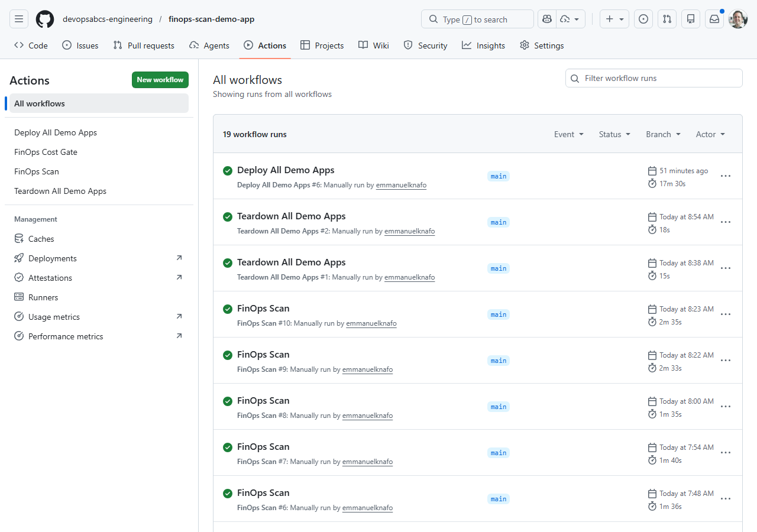Open the kebab menu on FinOps Scan #10
Screen dimensions: 757x532
coord(726,314)
